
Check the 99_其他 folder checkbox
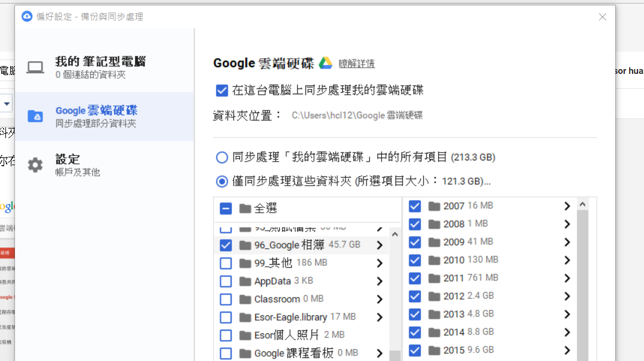coord(226,263)
